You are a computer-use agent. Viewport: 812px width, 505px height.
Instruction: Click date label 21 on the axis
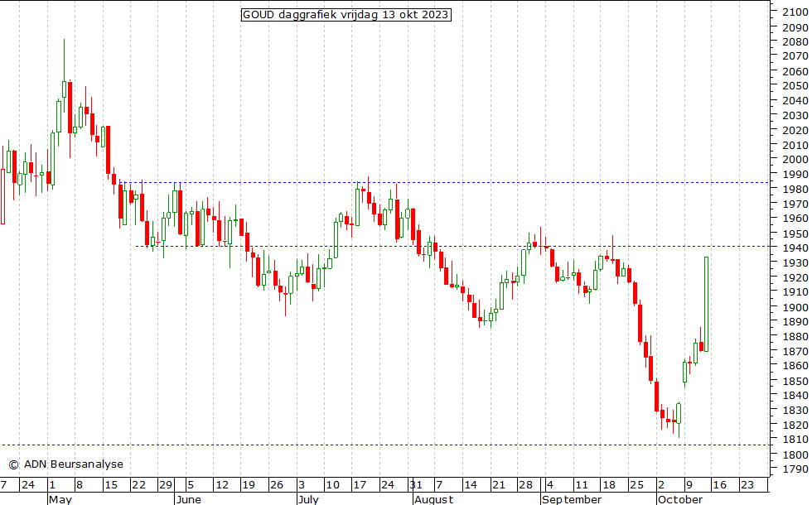point(498,485)
